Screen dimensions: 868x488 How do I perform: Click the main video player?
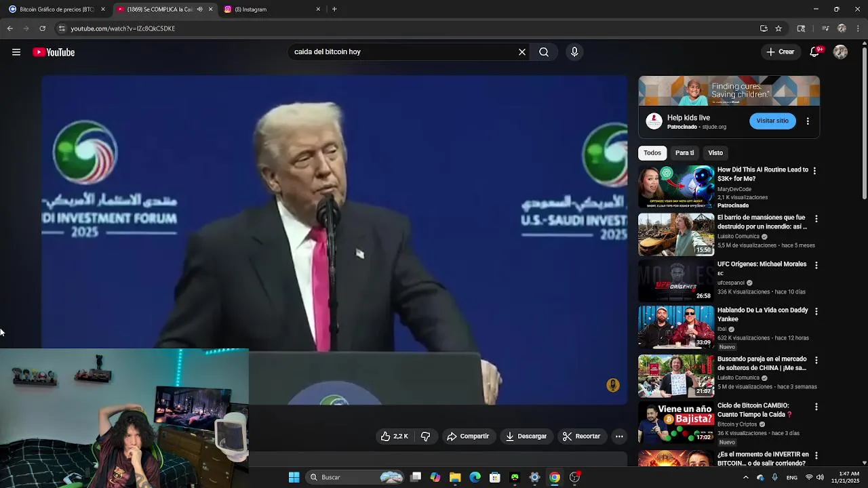[335, 240]
